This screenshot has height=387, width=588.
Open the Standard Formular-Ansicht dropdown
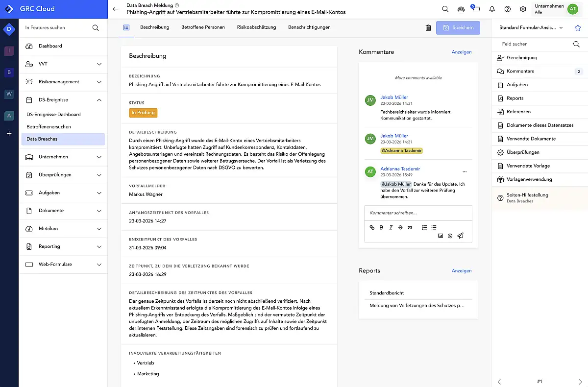point(531,28)
